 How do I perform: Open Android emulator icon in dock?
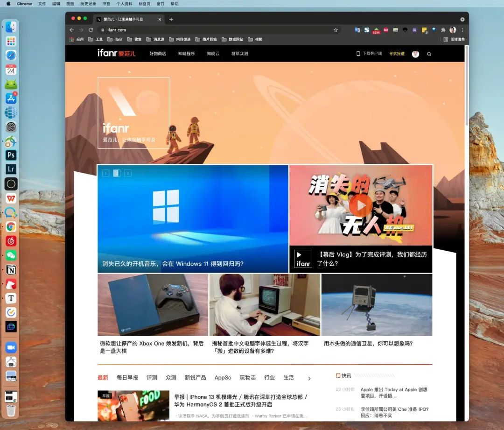coord(11,84)
